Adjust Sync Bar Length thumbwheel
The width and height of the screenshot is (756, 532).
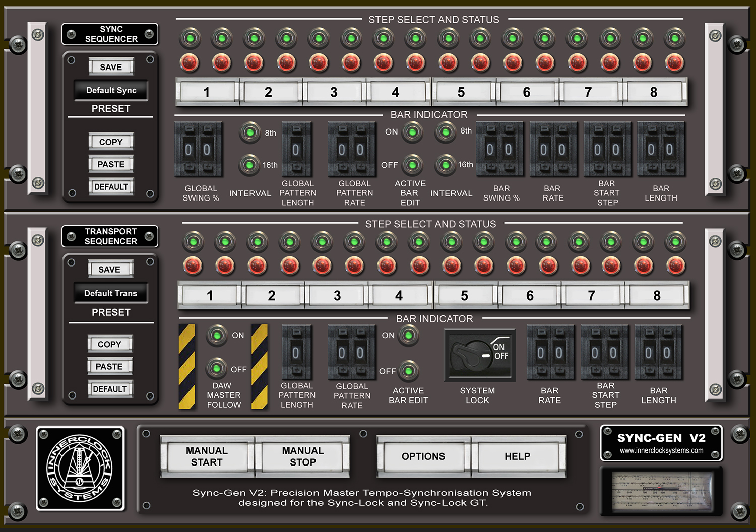pos(661,150)
